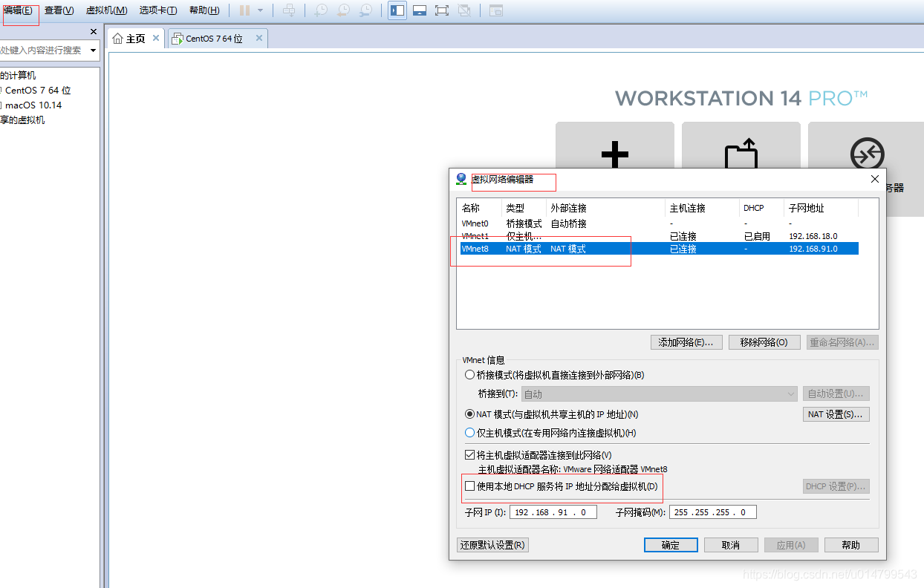Select the VMnet8 NAT 模式 row
This screenshot has height=588, width=924.
pyautogui.click(x=659, y=249)
